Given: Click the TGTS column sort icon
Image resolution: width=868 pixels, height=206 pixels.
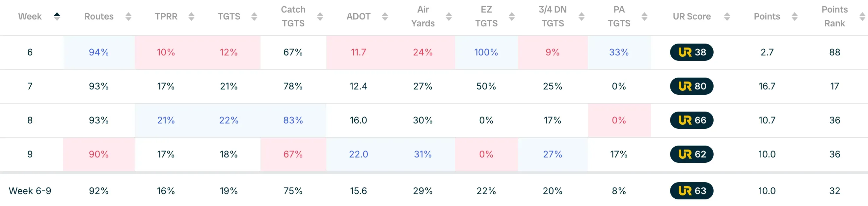Looking at the screenshot, I should coord(254,16).
